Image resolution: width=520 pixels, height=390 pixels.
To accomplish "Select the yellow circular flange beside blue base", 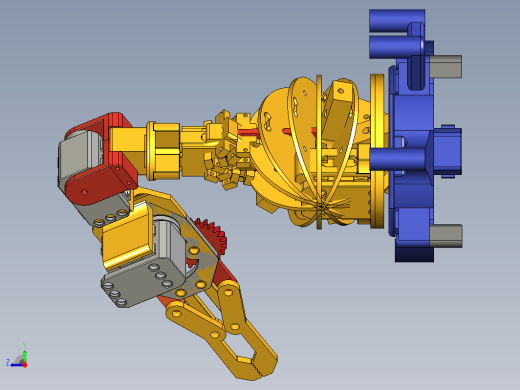I will tap(377, 151).
